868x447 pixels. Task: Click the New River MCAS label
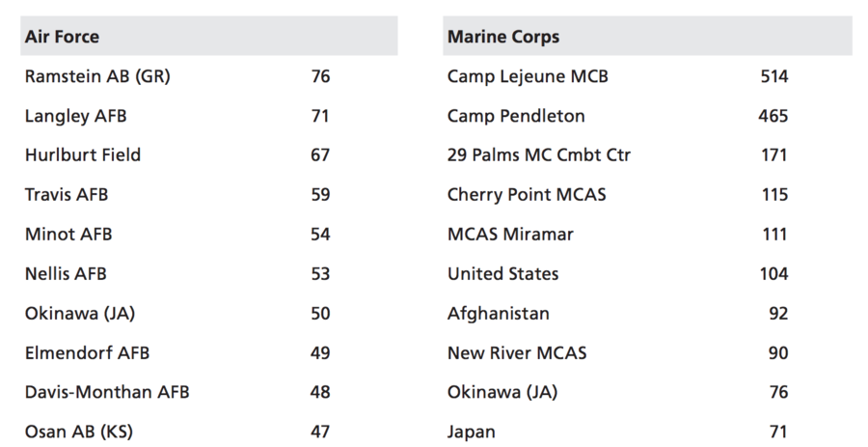(x=517, y=352)
